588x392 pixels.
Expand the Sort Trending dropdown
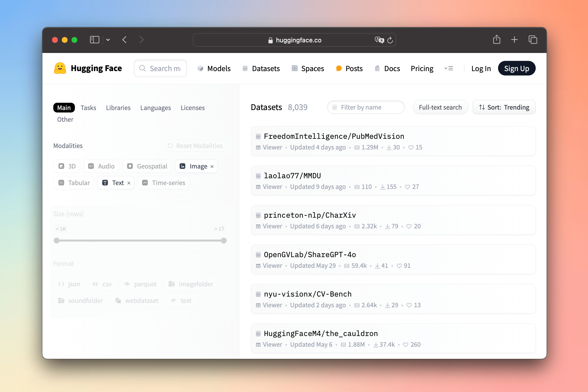[504, 107]
